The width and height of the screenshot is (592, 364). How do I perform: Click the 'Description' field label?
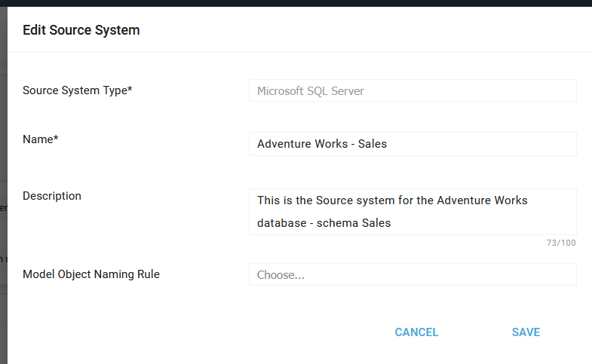tap(52, 196)
